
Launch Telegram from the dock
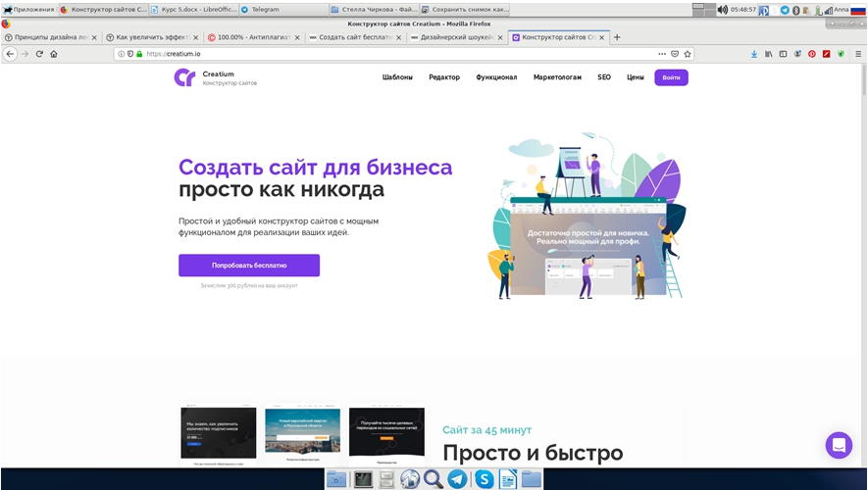tap(458, 479)
